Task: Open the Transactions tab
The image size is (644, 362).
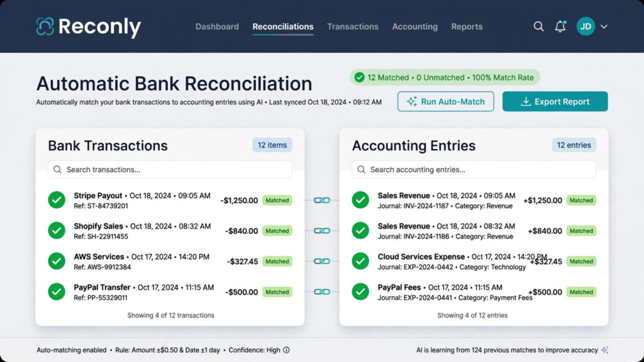Action: pos(353,26)
